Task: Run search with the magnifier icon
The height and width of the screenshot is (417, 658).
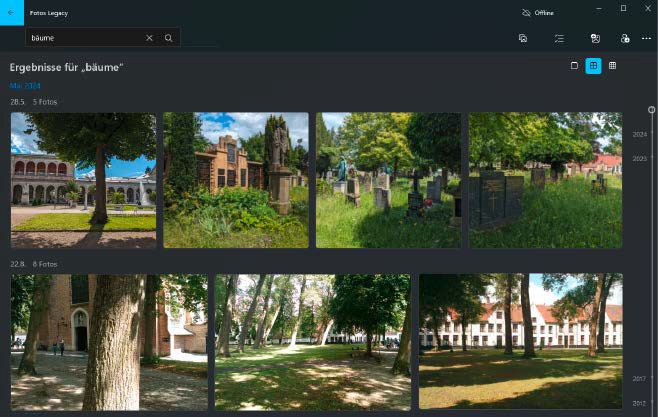Action: pos(169,38)
